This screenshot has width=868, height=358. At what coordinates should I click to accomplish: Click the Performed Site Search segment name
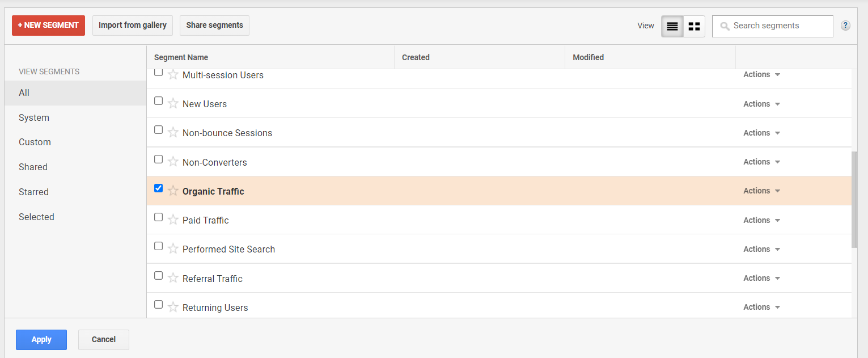pyautogui.click(x=229, y=249)
